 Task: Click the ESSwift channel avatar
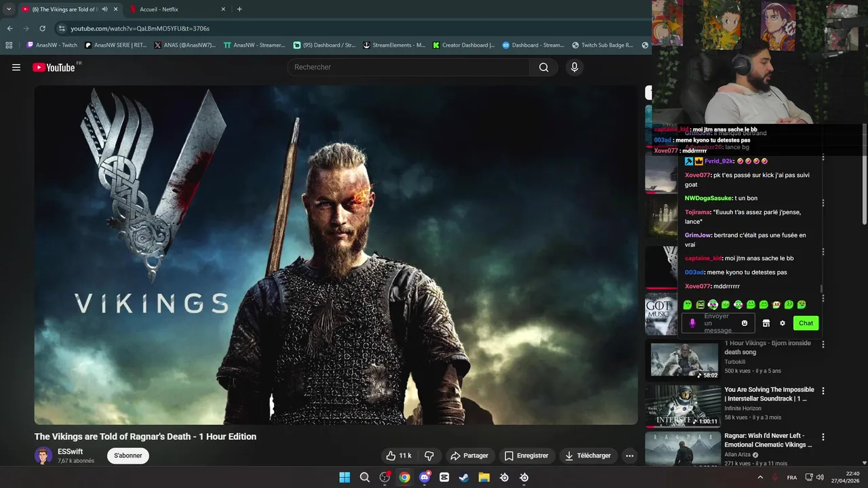tap(43, 455)
